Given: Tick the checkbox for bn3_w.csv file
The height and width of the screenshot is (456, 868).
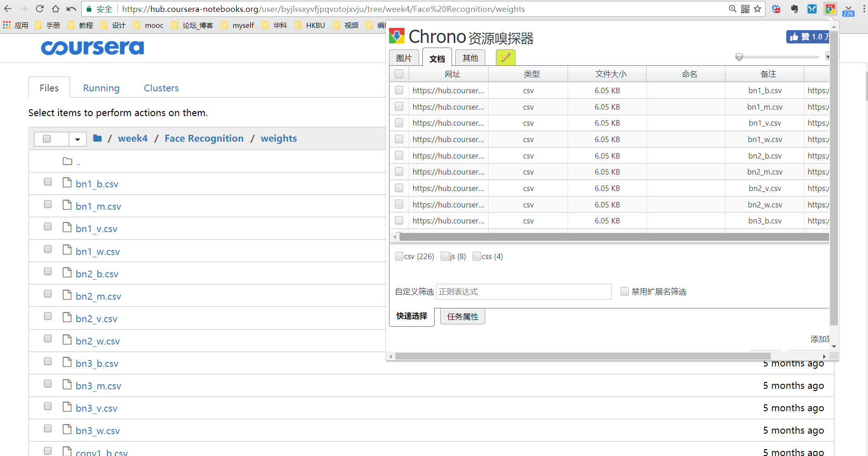Looking at the screenshot, I should tap(47, 429).
